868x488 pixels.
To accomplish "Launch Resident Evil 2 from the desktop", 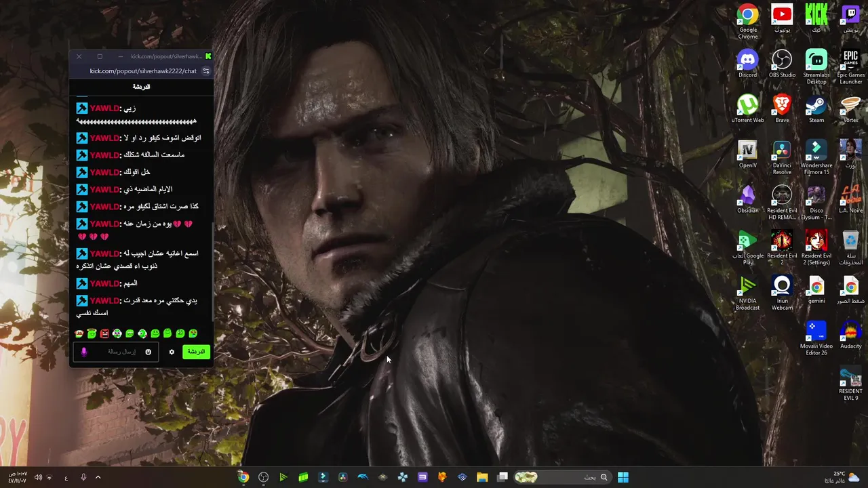I will [782, 248].
